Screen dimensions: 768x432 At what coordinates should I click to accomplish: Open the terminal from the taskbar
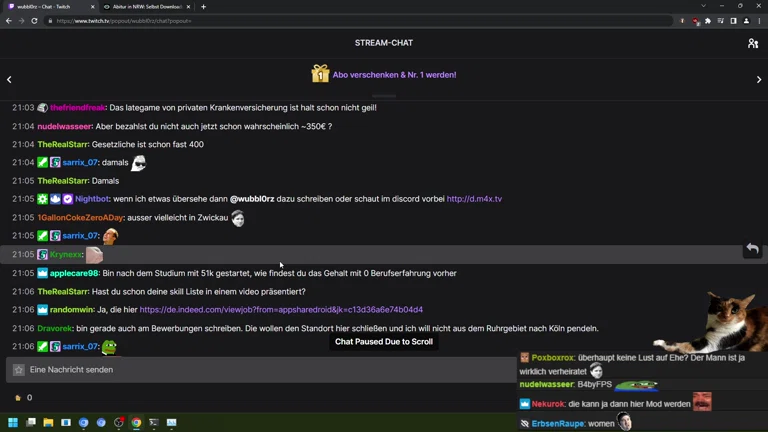[x=154, y=422]
